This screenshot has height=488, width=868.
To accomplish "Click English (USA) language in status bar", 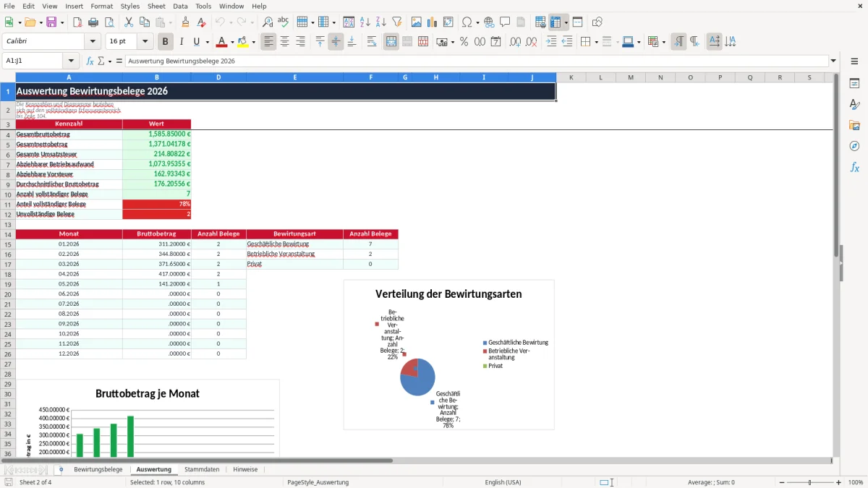I will [x=503, y=482].
